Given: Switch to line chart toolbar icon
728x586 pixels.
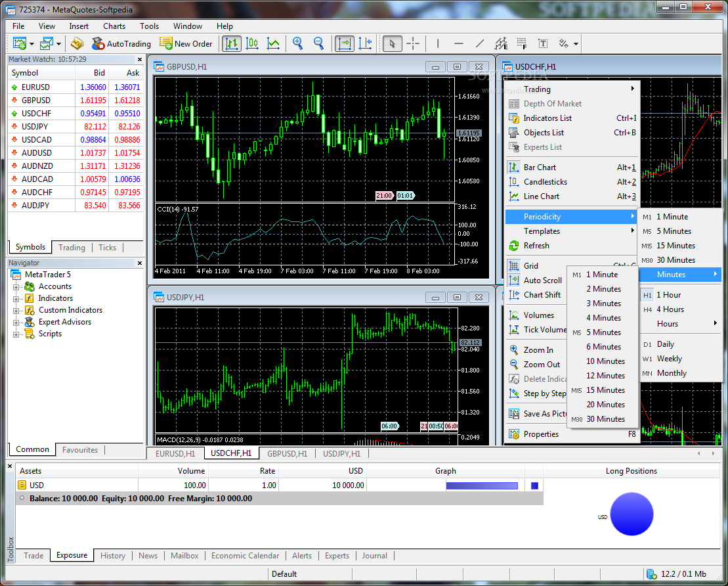Looking at the screenshot, I should (x=273, y=43).
